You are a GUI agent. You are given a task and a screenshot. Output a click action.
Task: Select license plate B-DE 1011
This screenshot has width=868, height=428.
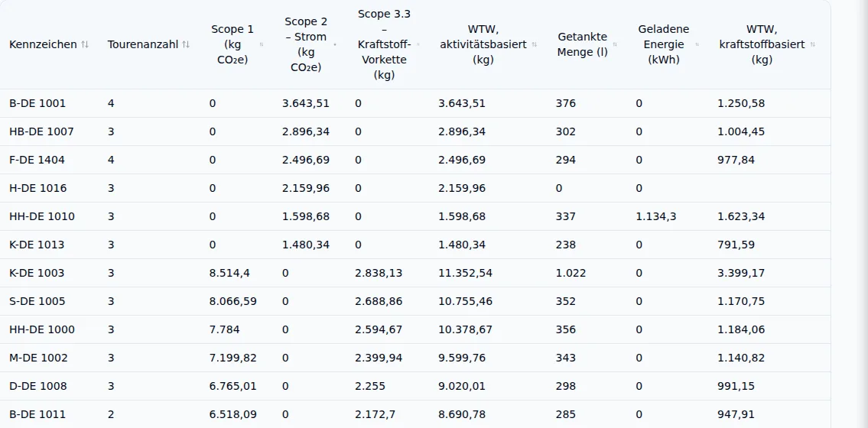(x=37, y=414)
